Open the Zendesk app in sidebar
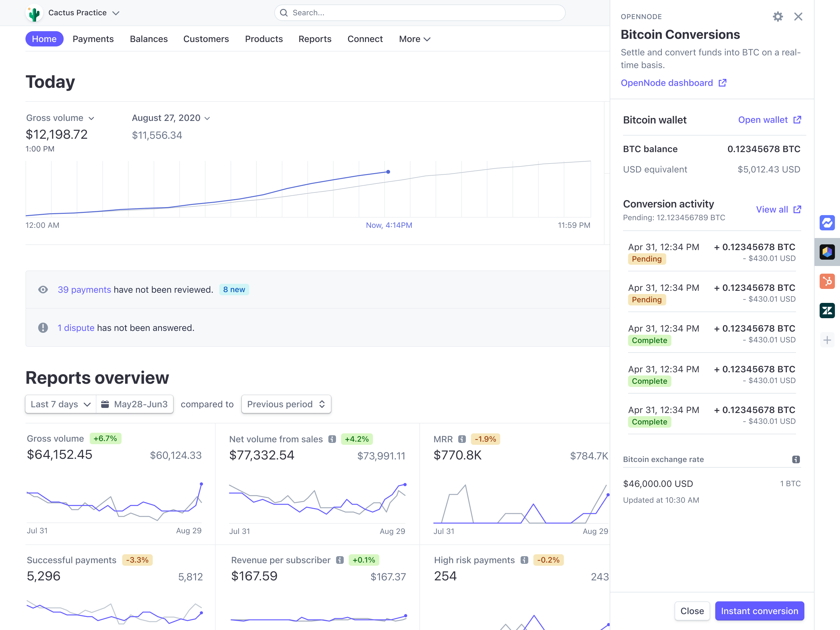This screenshot has width=840, height=630. (x=827, y=311)
